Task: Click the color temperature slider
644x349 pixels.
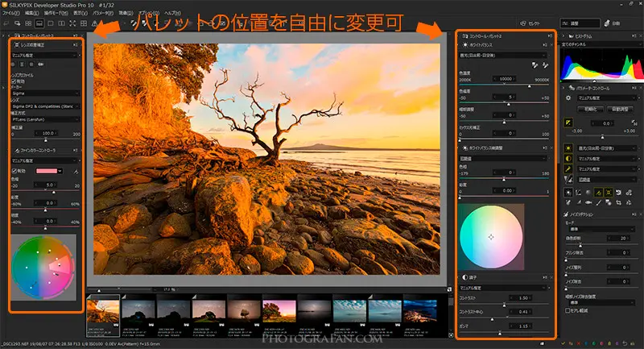Action: tap(504, 85)
